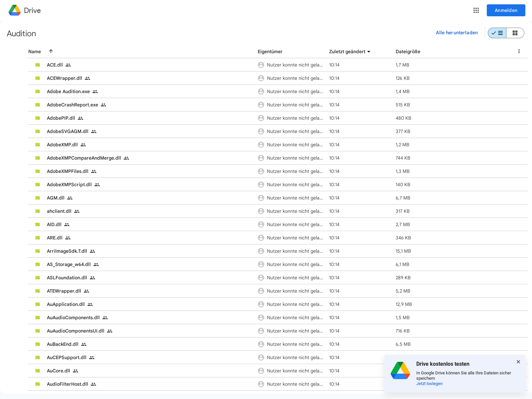Click the owner avatar in AdobeXMPFiles.dll row
Viewport: 532px width, 399px height.
click(x=261, y=171)
